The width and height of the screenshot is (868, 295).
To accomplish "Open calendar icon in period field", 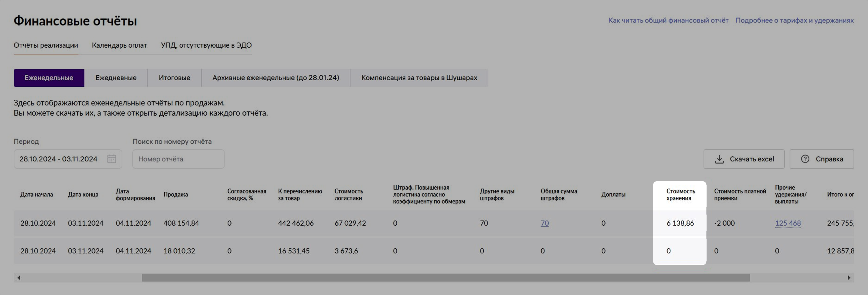I will (x=112, y=159).
